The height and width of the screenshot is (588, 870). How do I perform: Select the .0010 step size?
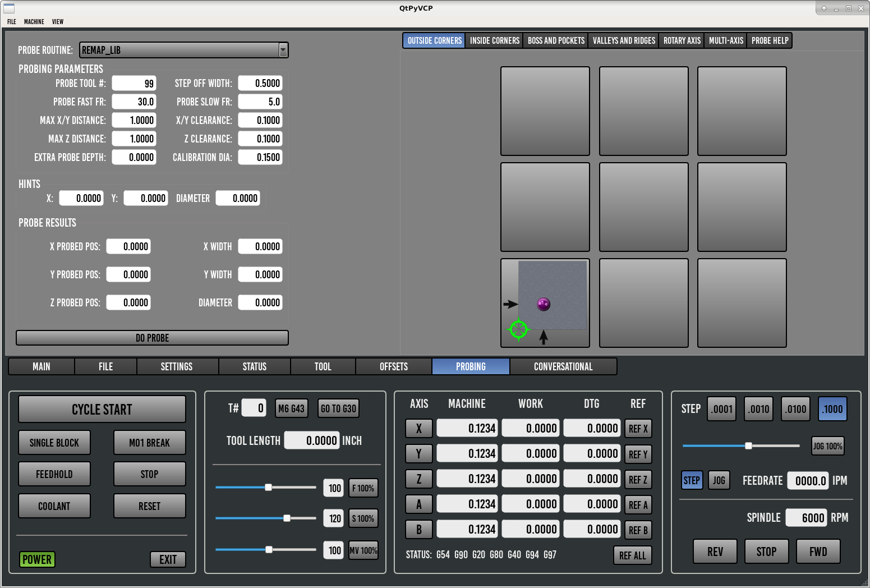coord(759,409)
